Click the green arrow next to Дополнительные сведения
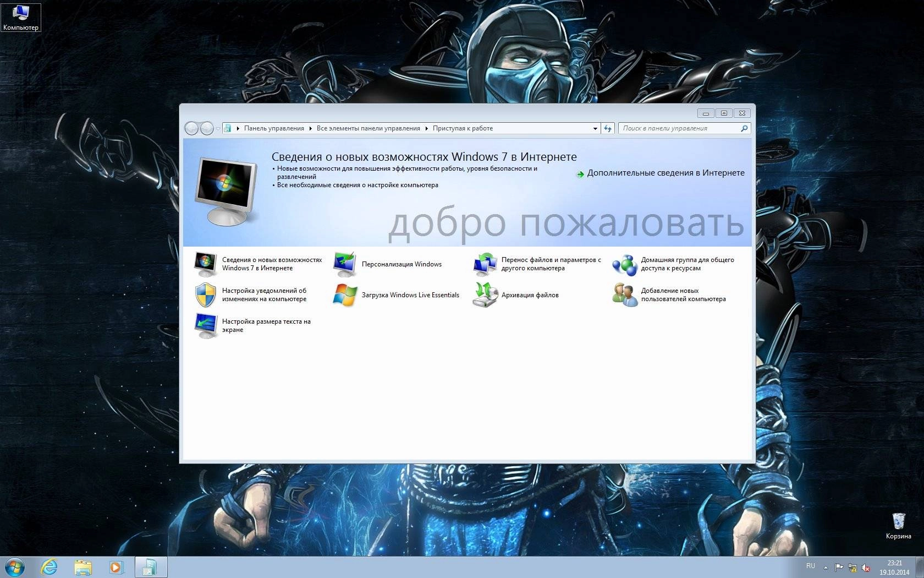 (x=580, y=174)
